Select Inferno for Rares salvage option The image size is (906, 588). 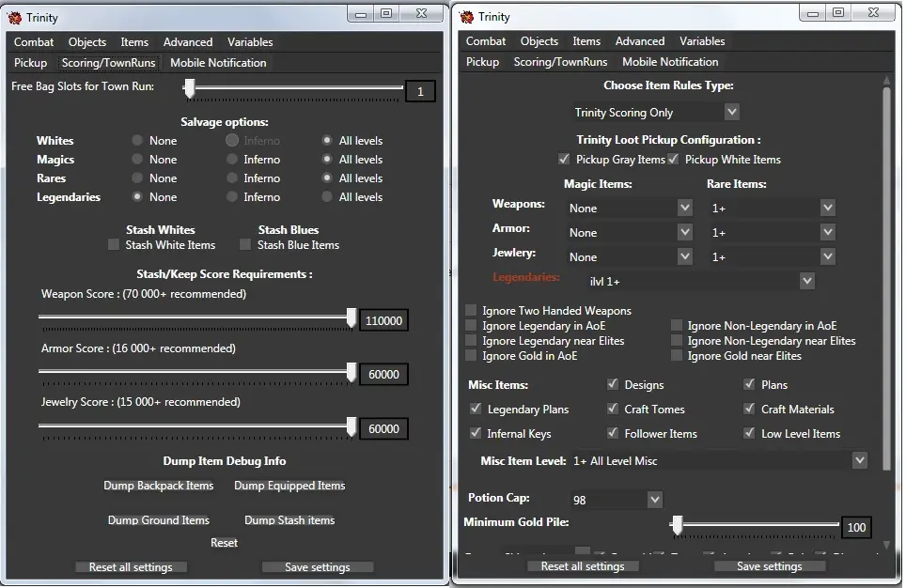tap(232, 178)
